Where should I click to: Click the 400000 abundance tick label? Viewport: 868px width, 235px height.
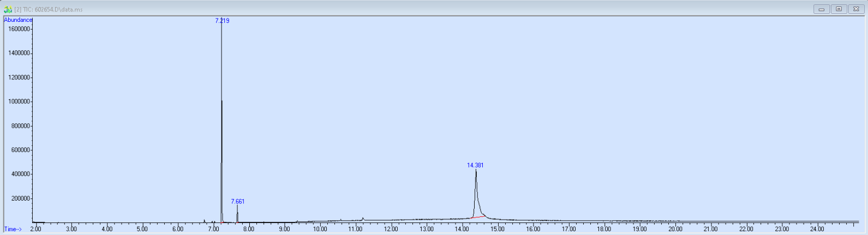pos(20,174)
